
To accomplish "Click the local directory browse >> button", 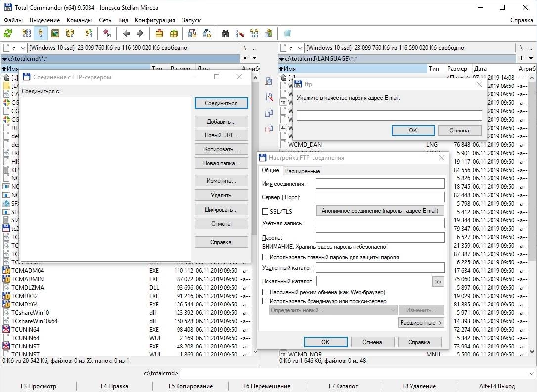I will 438,282.
